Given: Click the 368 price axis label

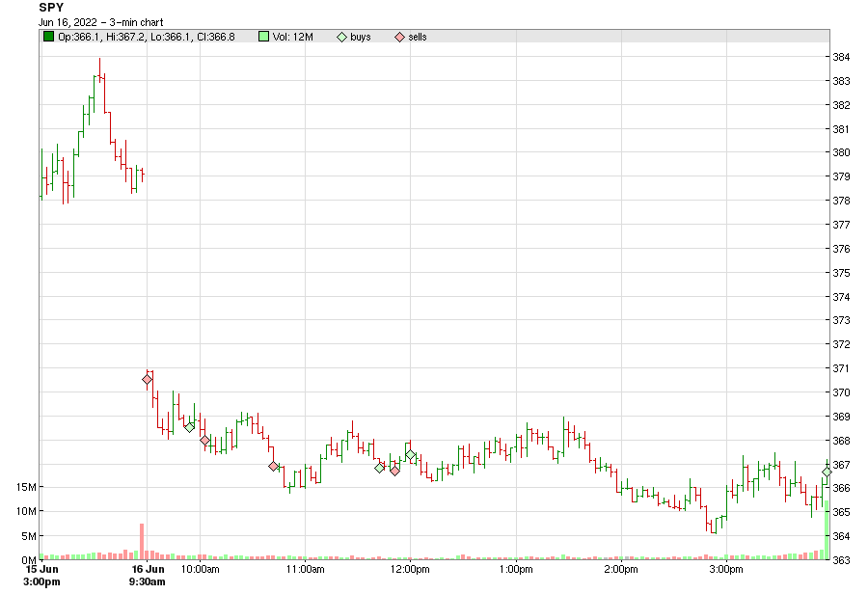Looking at the screenshot, I should click(841, 441).
